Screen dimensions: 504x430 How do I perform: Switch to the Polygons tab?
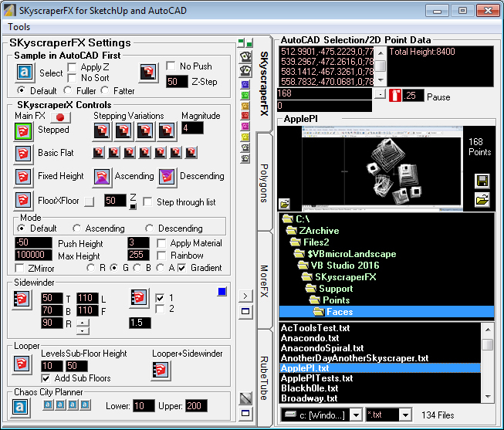264,183
